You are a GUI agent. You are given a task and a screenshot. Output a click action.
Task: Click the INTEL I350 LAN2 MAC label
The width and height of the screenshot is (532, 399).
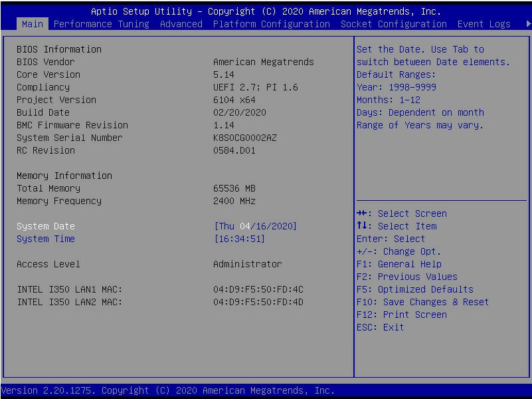(70, 302)
